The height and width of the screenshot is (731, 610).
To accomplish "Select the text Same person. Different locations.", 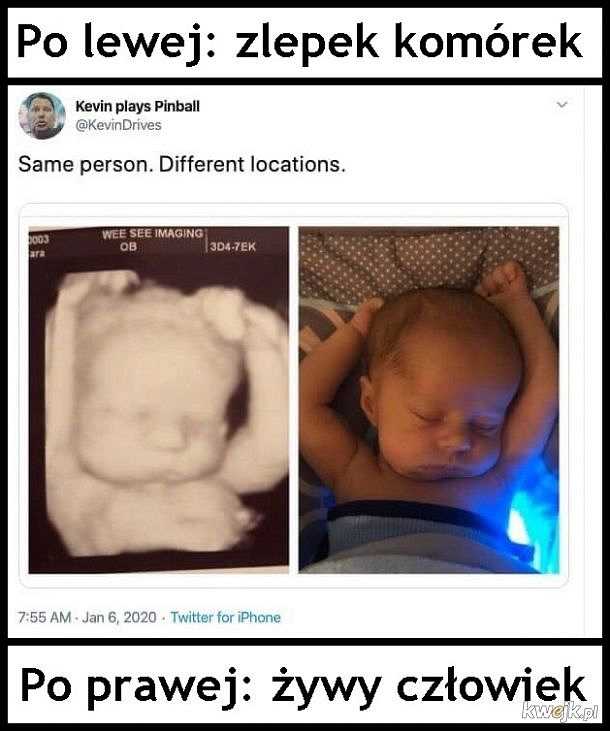I will coord(182,165).
